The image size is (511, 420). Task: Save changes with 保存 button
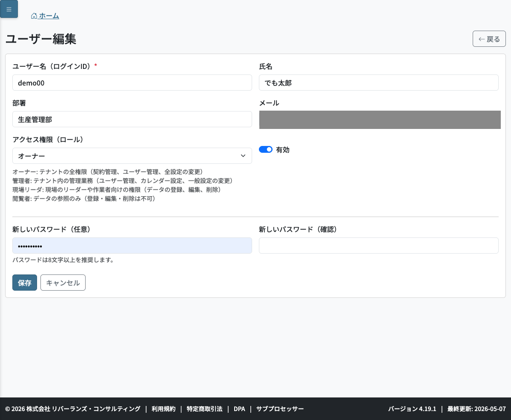(25, 283)
